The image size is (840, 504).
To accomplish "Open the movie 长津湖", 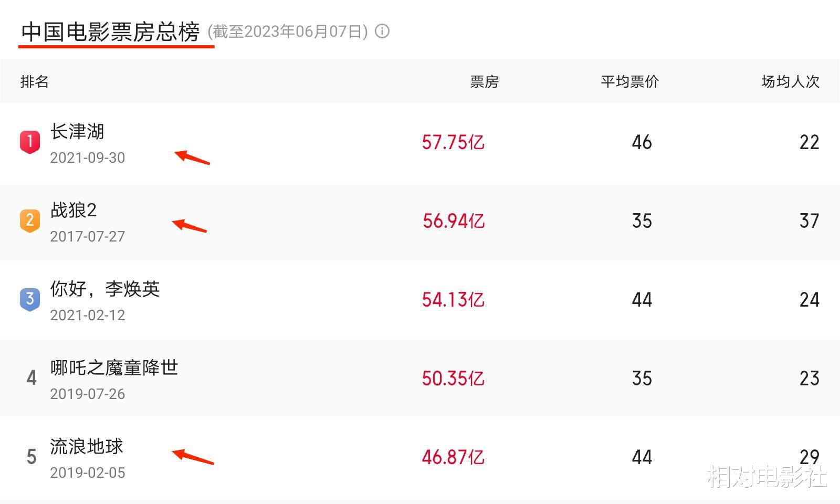I will point(77,131).
